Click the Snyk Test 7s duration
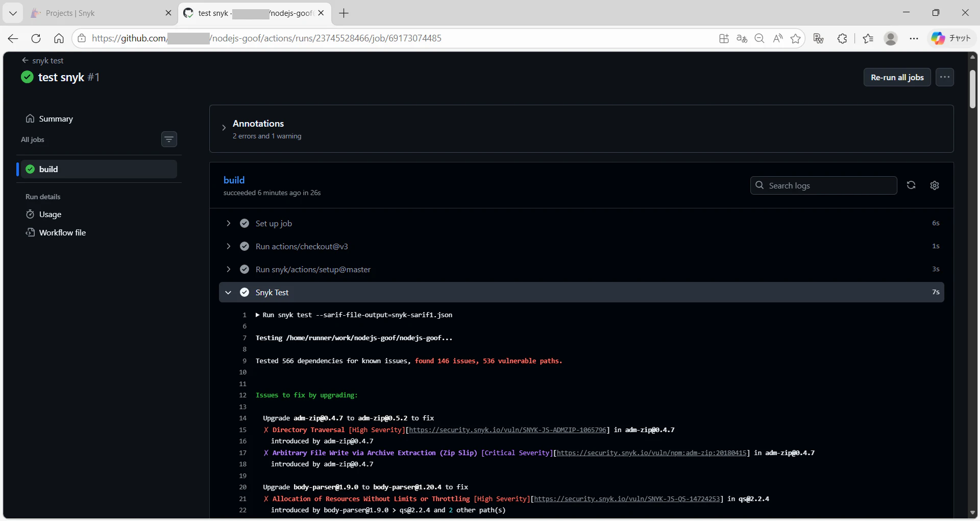Screen dimensions: 980x521 [936, 292]
